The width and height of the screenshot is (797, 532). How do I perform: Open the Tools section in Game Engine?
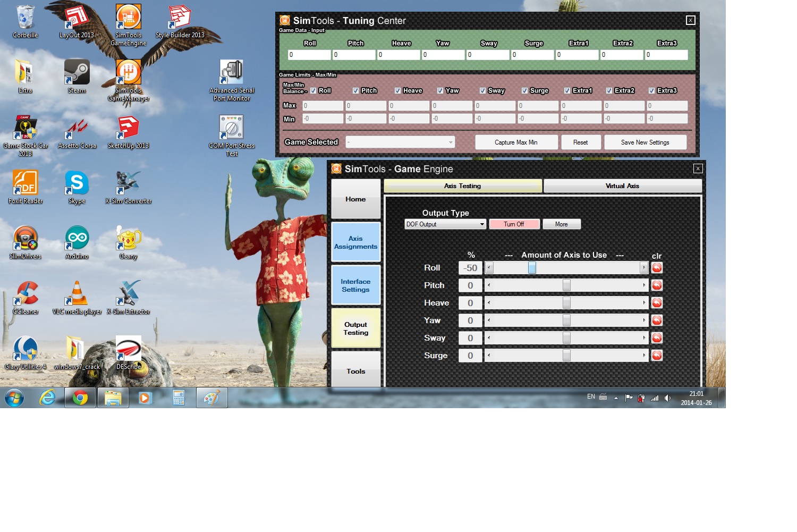point(356,370)
